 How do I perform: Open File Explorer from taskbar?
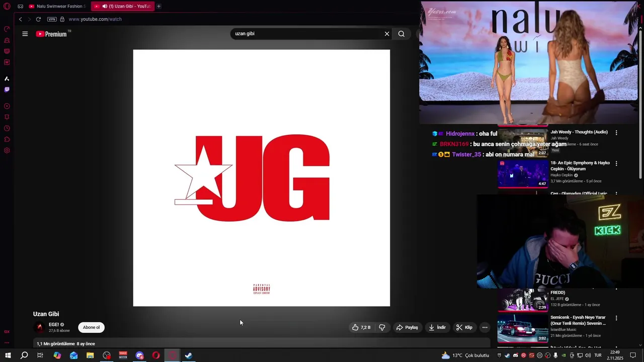90,355
